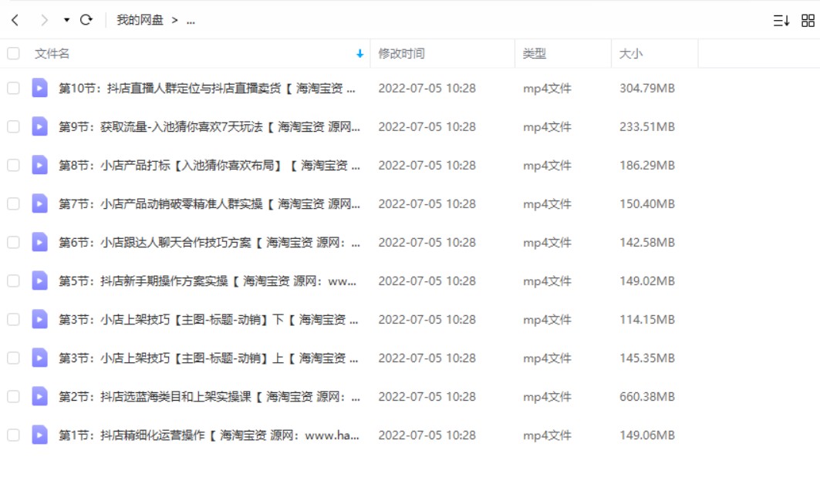Viewport: 820px width, 504px height.
Task: Click video icon of 第2节 file
Action: [x=40, y=396]
